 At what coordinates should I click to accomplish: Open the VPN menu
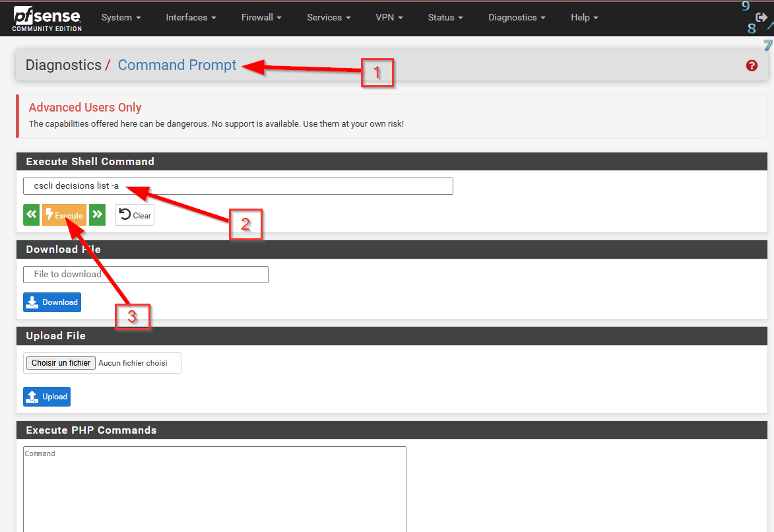[389, 18]
